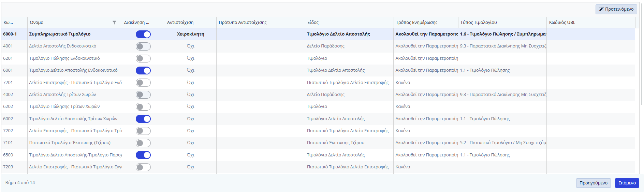Enable Διακίνηση toggle for row 4001
The image size is (644, 195).
[x=143, y=46]
